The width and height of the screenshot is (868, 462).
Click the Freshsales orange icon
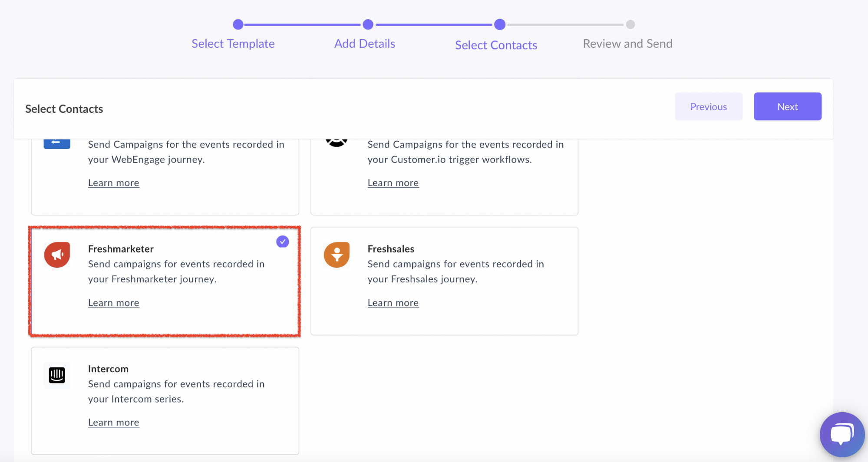coord(337,255)
